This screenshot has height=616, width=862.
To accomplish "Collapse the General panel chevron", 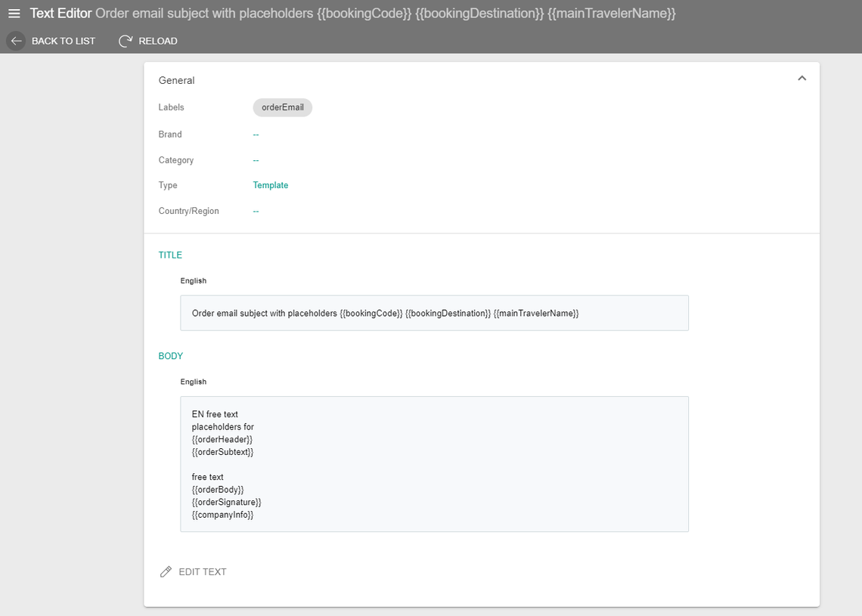I will [x=802, y=78].
